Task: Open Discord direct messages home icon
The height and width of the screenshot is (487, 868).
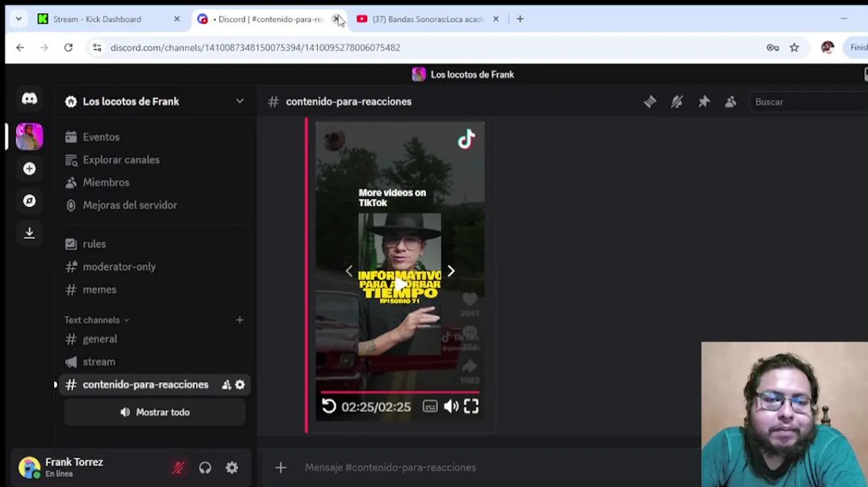Action: (x=29, y=99)
